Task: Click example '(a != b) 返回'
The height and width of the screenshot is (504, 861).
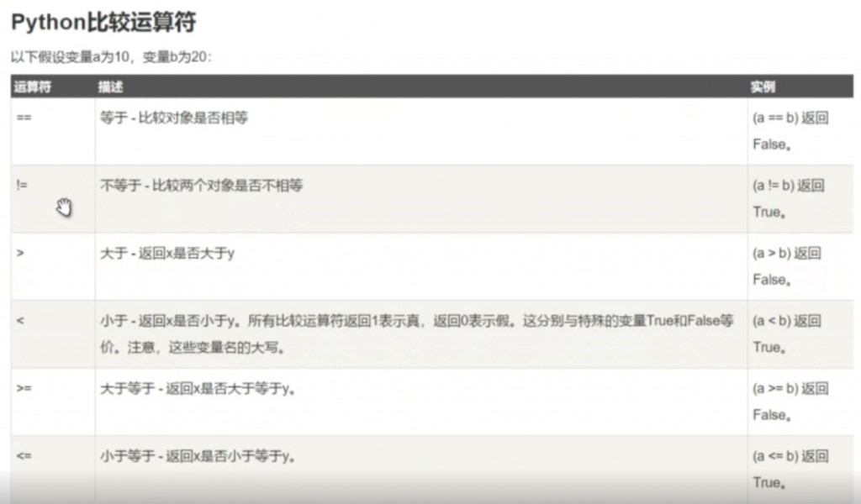Action: [x=788, y=186]
